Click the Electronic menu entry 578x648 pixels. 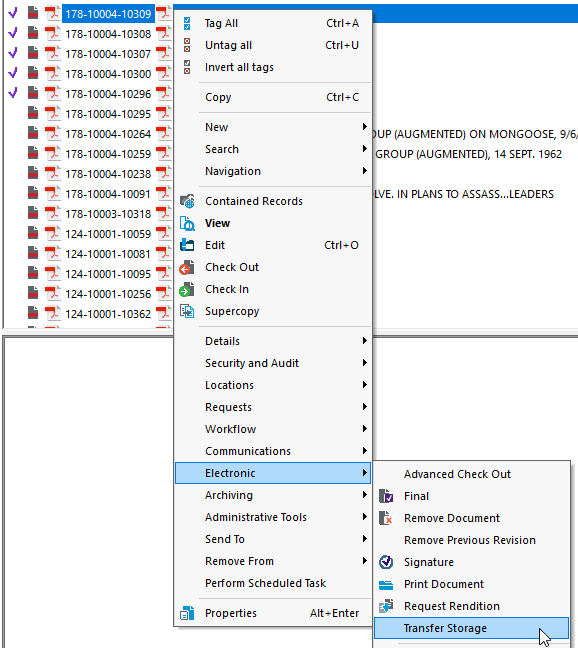(273, 473)
